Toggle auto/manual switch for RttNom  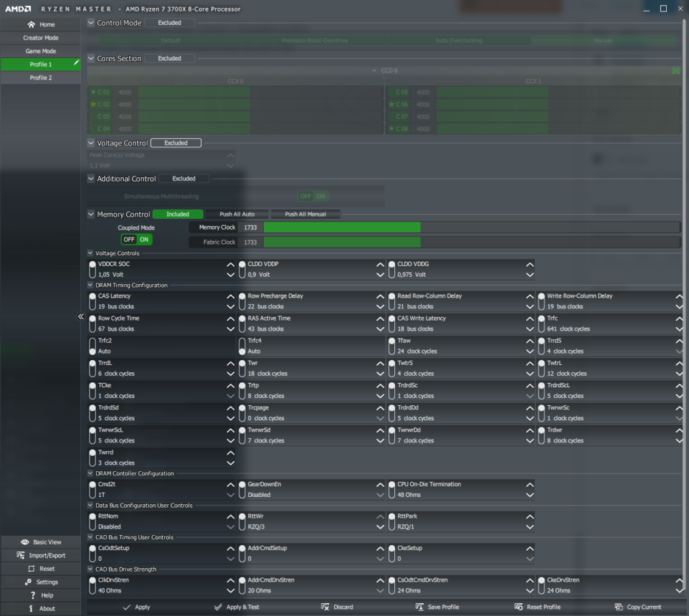click(x=92, y=522)
